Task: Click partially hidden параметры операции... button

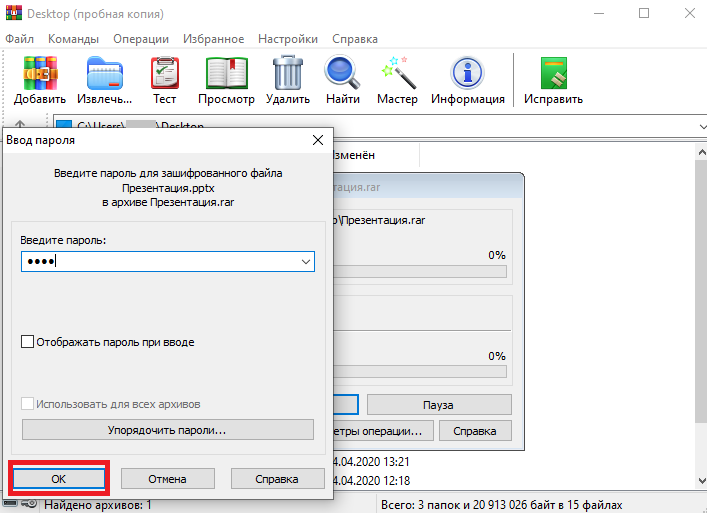Action: point(383,431)
